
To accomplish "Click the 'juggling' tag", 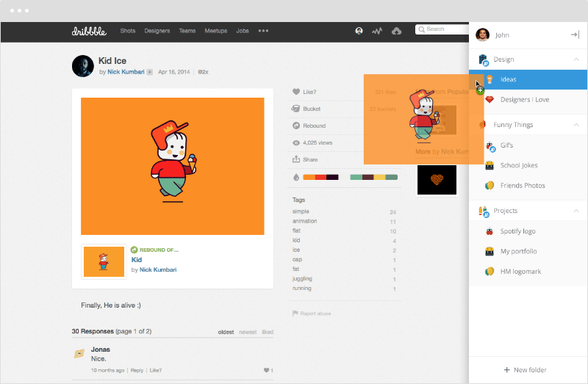I will (302, 279).
